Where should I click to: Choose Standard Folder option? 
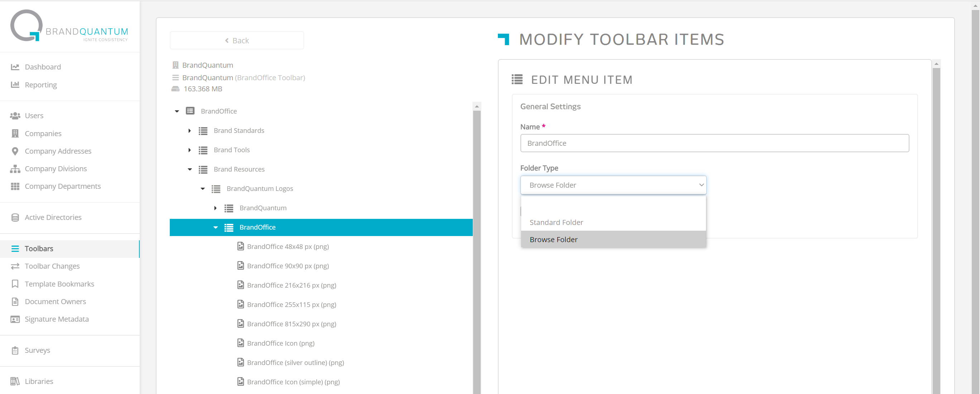[613, 222]
